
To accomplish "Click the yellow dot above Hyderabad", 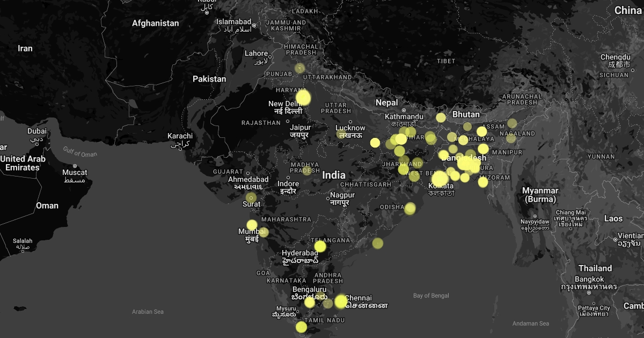I will (320, 246).
